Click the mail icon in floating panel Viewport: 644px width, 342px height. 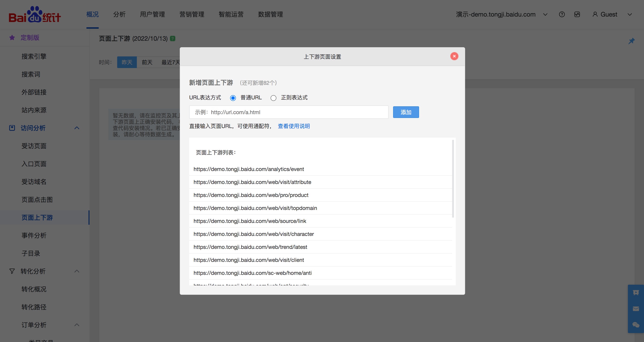tap(636, 309)
